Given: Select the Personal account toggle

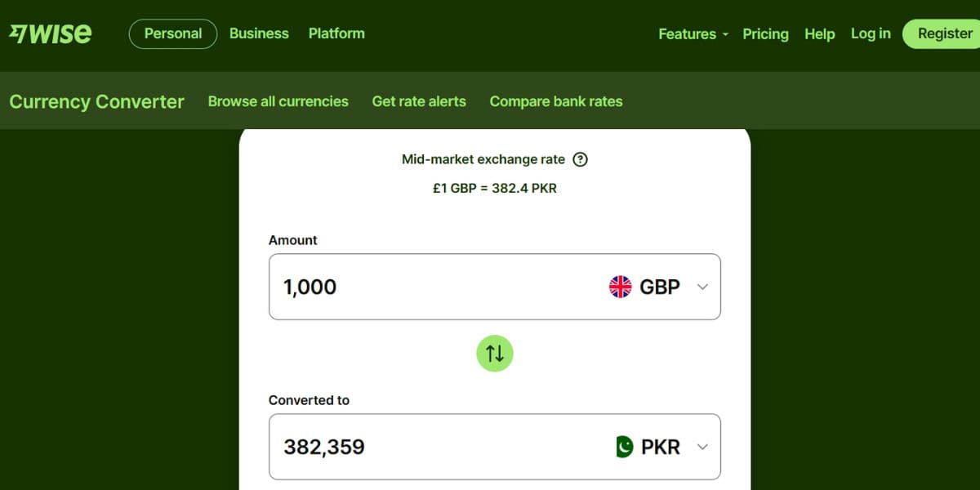Looking at the screenshot, I should tap(172, 33).
